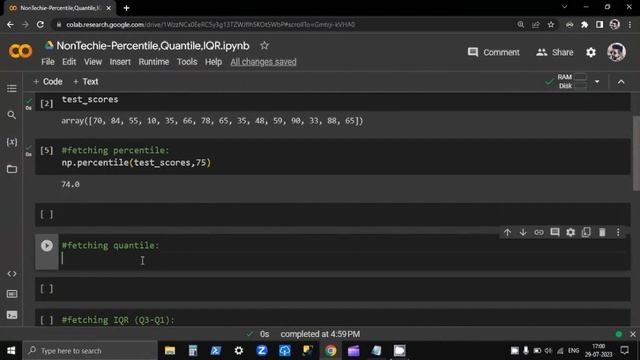Open the Code snippets panel icon
640x360 pixels.
coord(12,273)
